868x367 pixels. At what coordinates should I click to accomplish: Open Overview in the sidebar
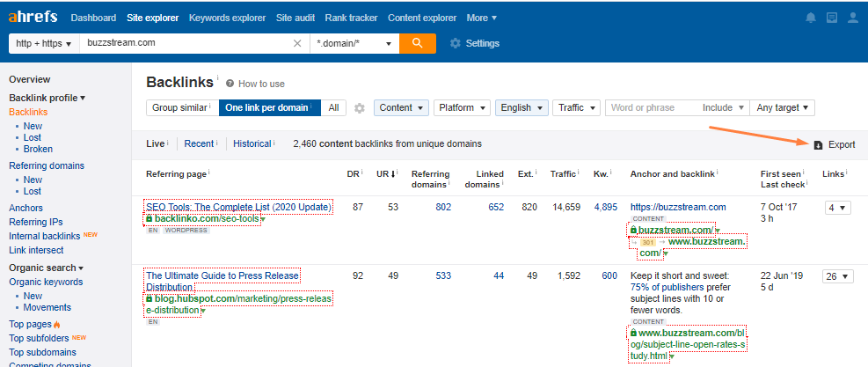click(29, 79)
